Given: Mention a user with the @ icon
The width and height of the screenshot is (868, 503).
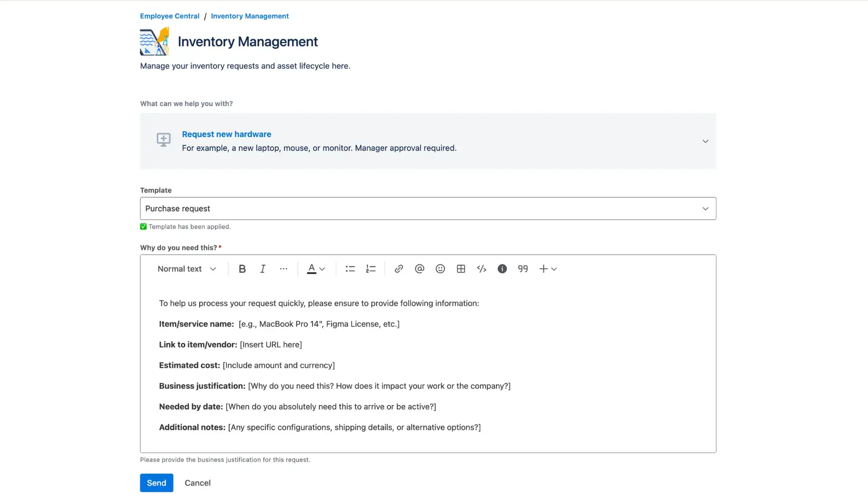Looking at the screenshot, I should [420, 269].
